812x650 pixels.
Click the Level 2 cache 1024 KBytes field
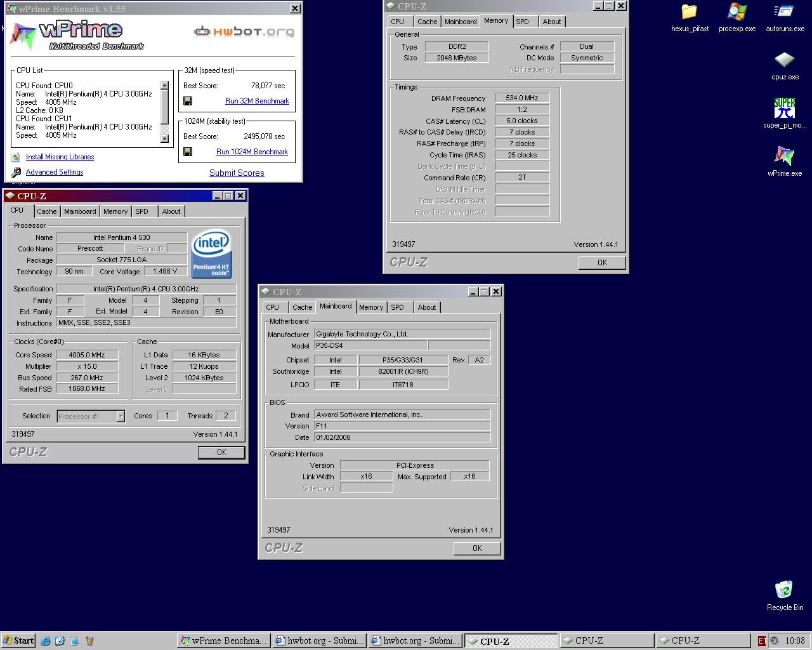[204, 378]
